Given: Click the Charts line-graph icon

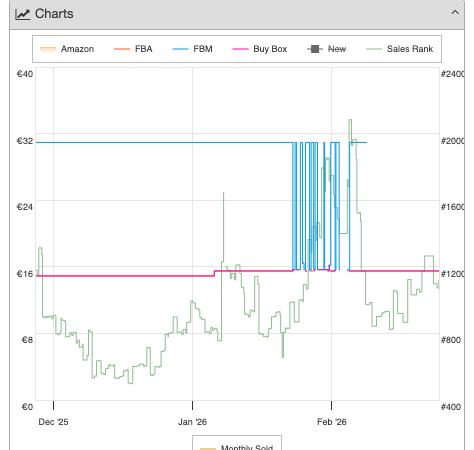Looking at the screenshot, I should click(x=23, y=14).
